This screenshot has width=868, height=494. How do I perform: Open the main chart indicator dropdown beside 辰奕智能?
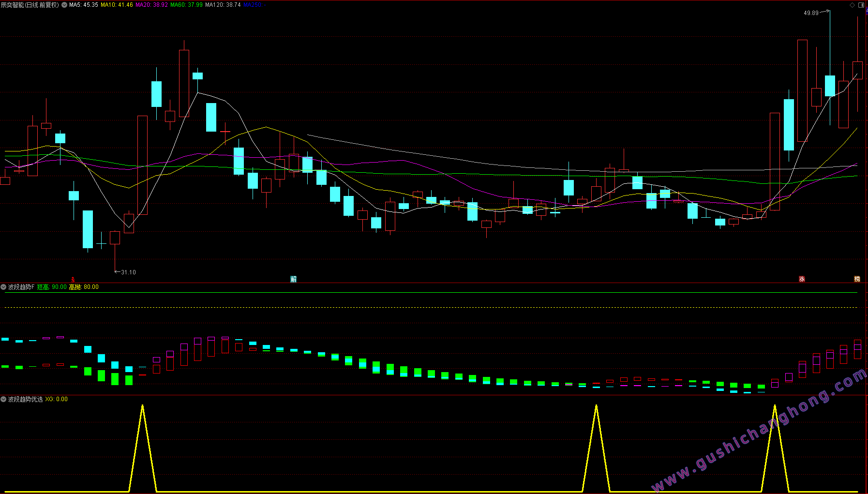(x=64, y=5)
